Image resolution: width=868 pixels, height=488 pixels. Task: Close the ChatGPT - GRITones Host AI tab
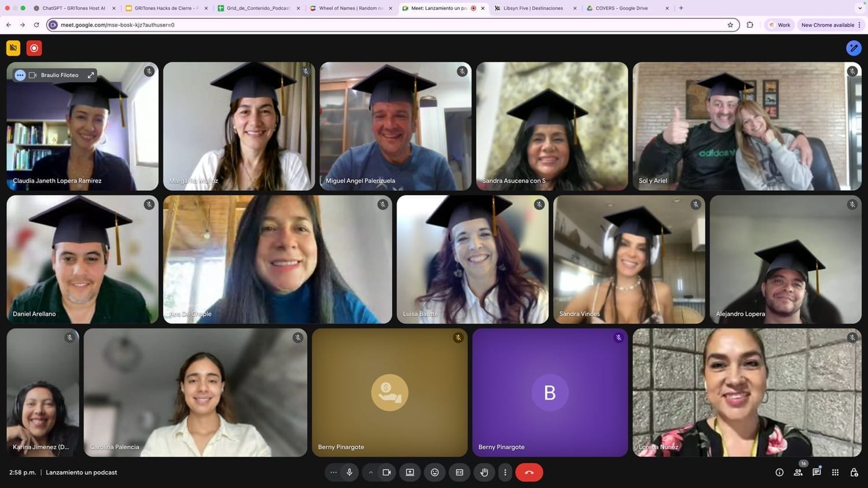(x=114, y=8)
